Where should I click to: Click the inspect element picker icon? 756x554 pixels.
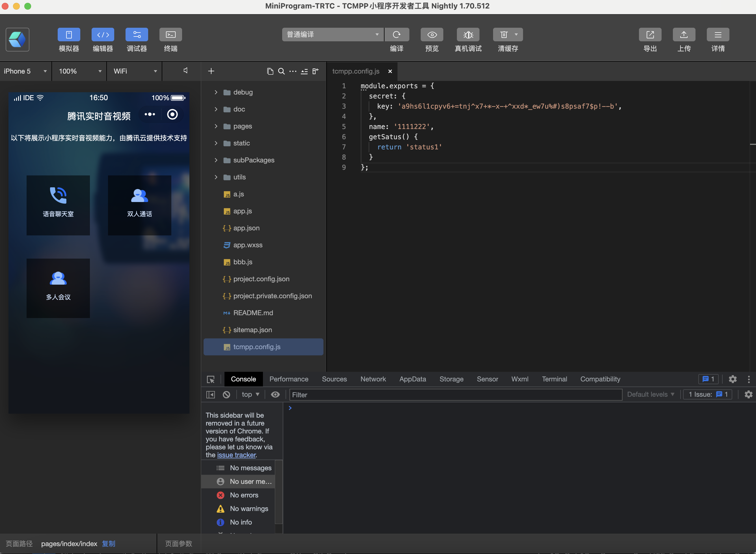click(x=211, y=379)
